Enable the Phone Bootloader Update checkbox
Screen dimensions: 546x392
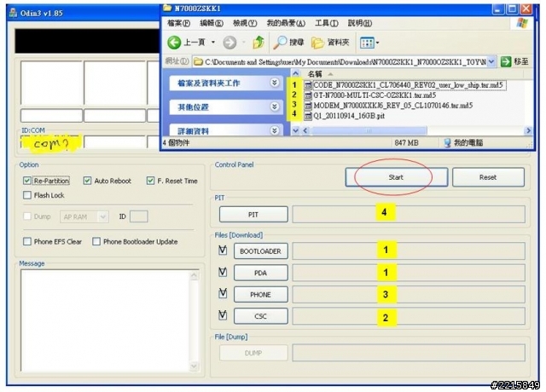[x=96, y=241]
